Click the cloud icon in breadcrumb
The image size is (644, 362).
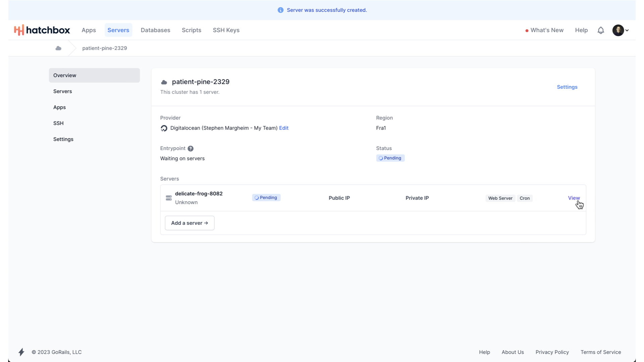58,48
